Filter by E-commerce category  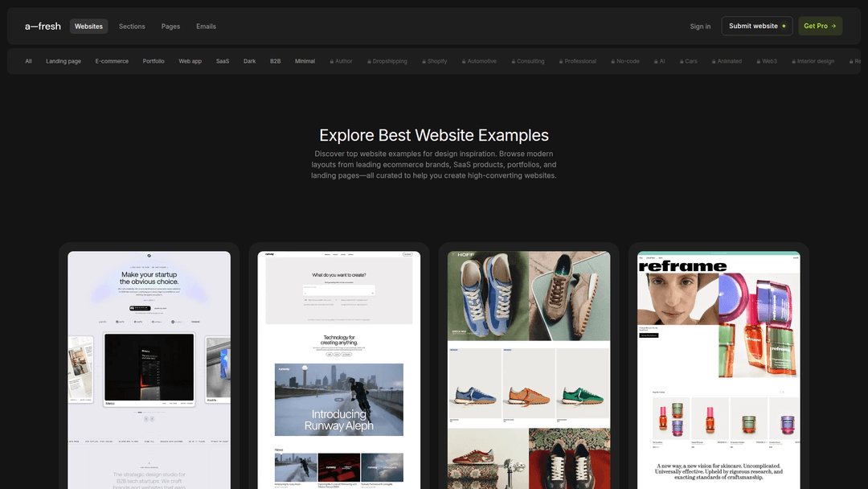coord(112,61)
